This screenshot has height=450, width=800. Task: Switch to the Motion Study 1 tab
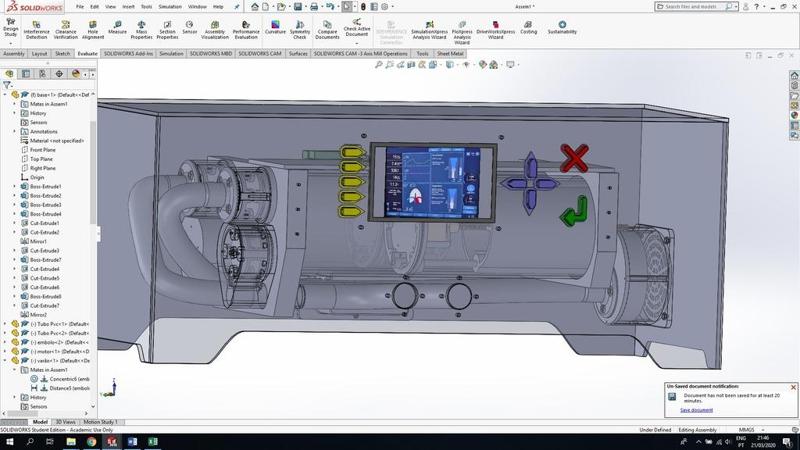(99, 422)
